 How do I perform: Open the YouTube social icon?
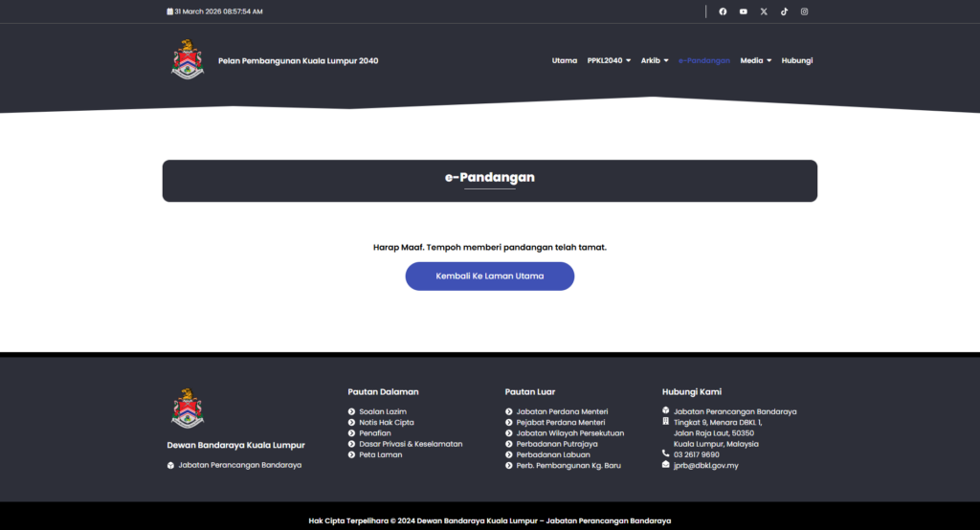tap(744, 11)
